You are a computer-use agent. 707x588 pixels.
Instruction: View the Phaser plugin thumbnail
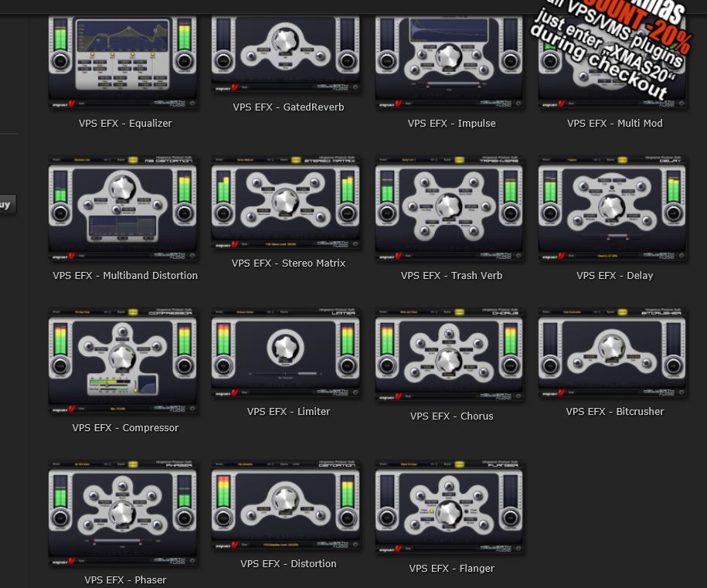pyautogui.click(x=123, y=513)
